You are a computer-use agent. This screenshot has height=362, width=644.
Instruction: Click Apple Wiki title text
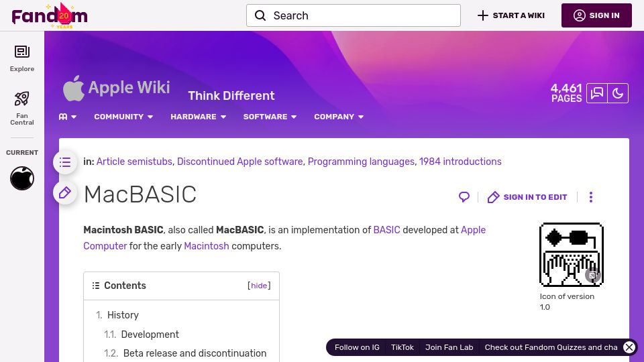[x=129, y=87]
